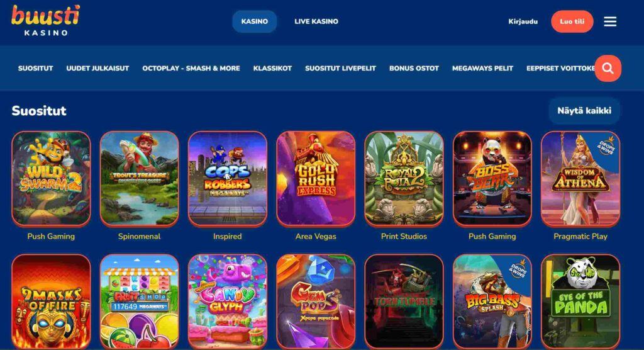
Task: Launch Big Bass Splash game
Action: (x=492, y=302)
